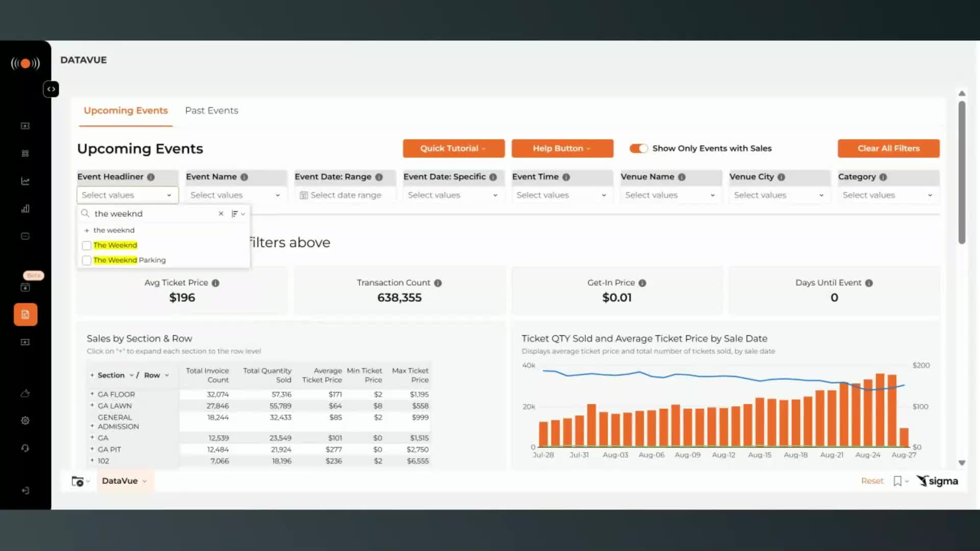Open the card icon below the bar chart icon in the sidebar
Screen dimensions: 980x551
pyautogui.click(x=25, y=236)
